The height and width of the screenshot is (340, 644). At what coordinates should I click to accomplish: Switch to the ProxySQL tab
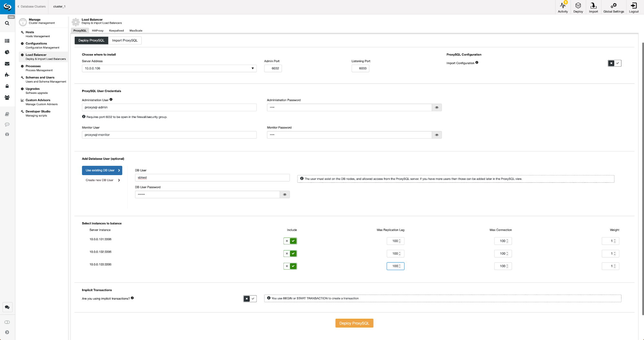click(80, 31)
